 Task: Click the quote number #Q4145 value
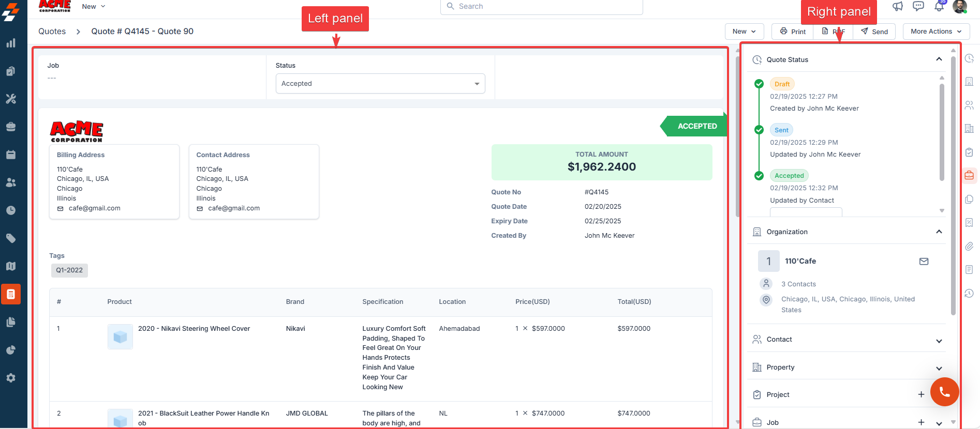597,192
